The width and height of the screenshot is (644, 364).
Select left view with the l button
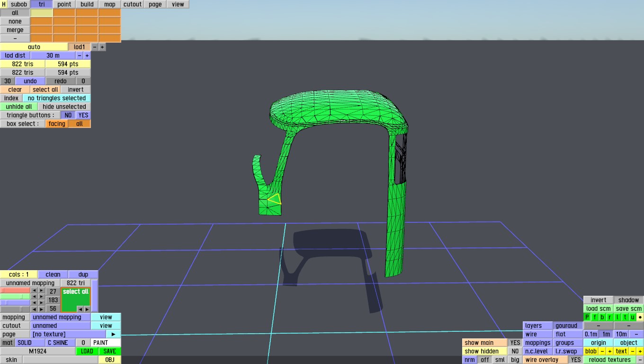click(x=617, y=317)
